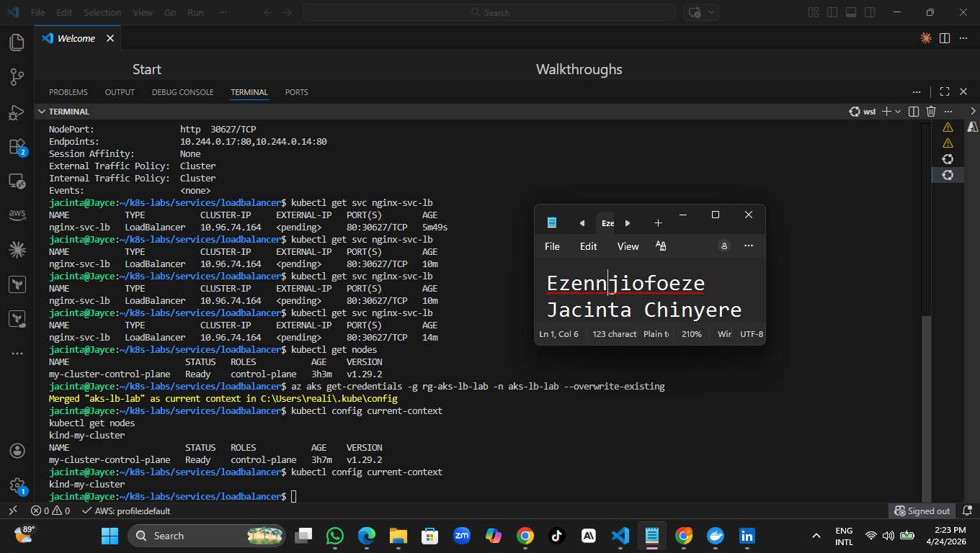
Task: Open the Azure icon in side strip
Action: (972, 127)
